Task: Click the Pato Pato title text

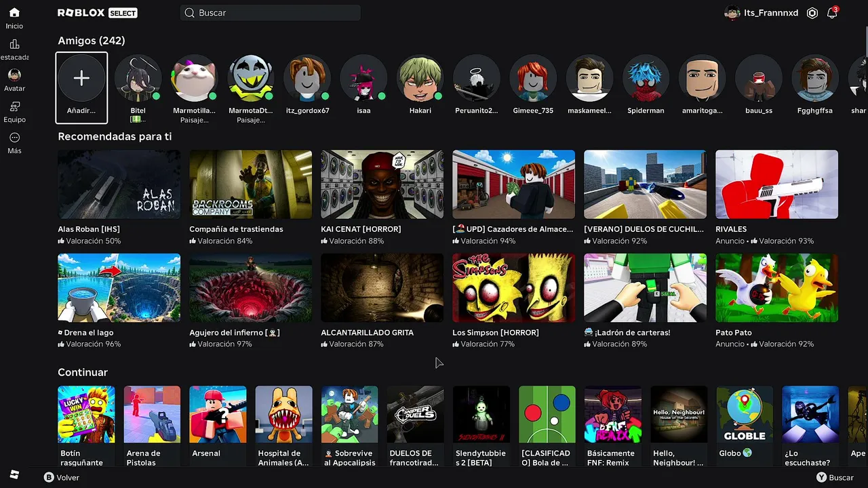Action: click(734, 333)
